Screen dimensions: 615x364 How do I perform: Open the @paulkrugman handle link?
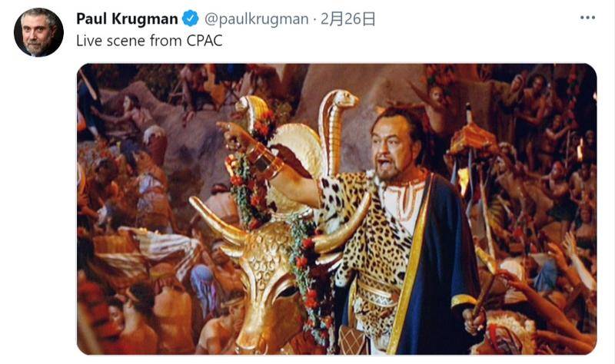coord(257,18)
